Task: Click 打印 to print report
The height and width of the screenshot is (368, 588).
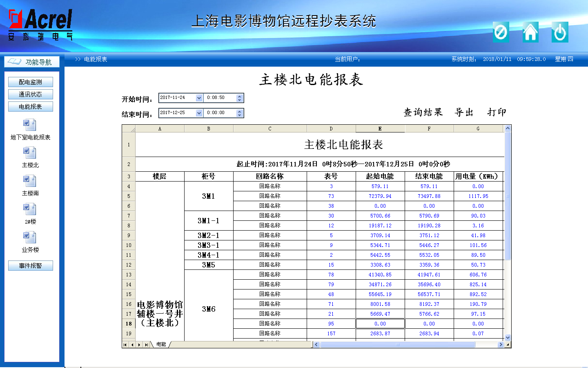Action: (x=497, y=112)
